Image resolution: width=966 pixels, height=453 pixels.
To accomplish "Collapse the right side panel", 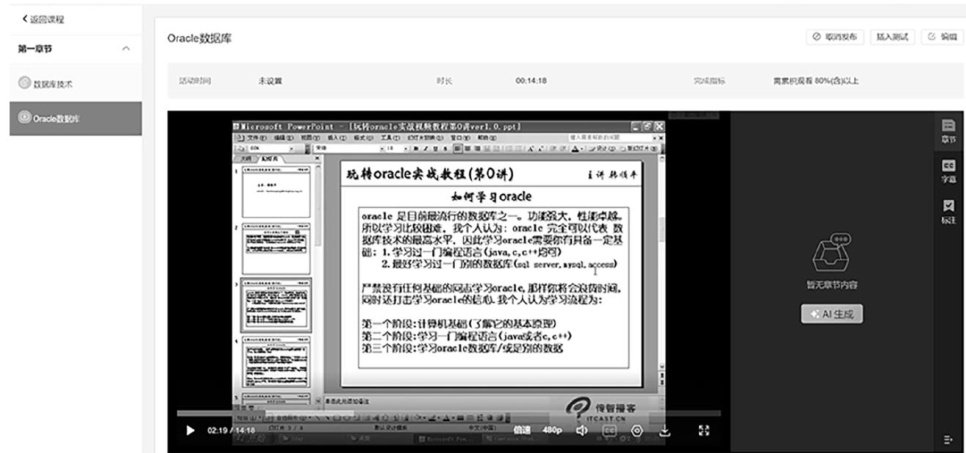I will tap(947, 439).
